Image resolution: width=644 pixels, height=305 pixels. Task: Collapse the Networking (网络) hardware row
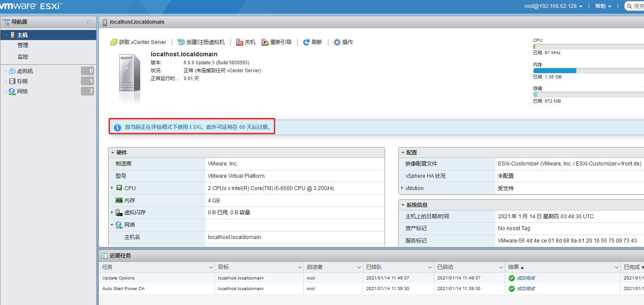tap(113, 225)
